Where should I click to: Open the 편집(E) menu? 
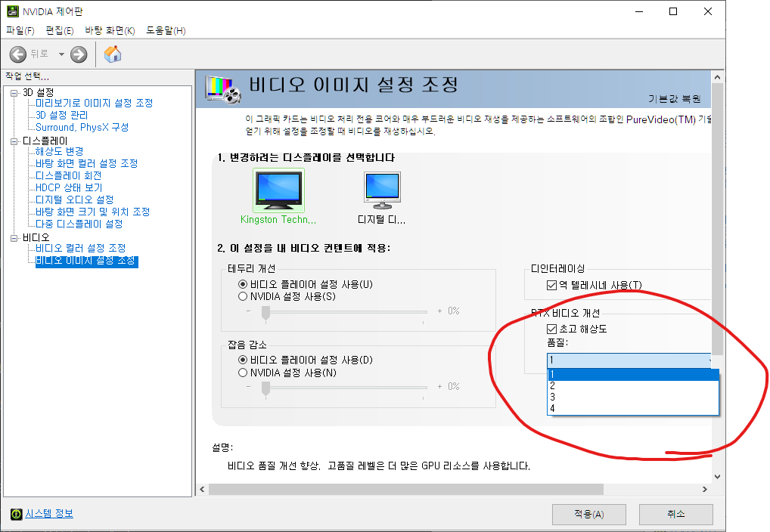(60, 30)
